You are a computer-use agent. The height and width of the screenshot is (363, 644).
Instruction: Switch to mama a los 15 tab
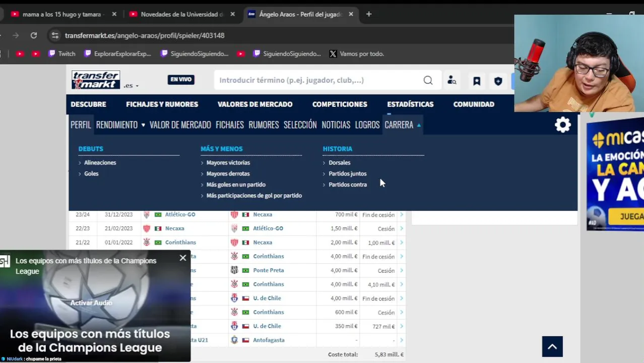pos(61,14)
